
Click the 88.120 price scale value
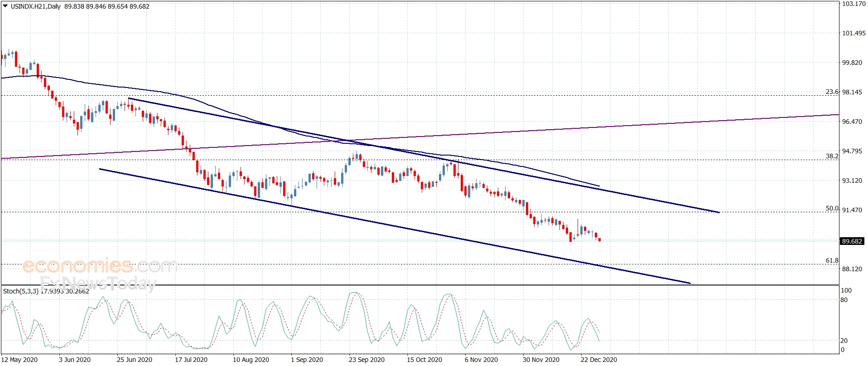coord(852,269)
